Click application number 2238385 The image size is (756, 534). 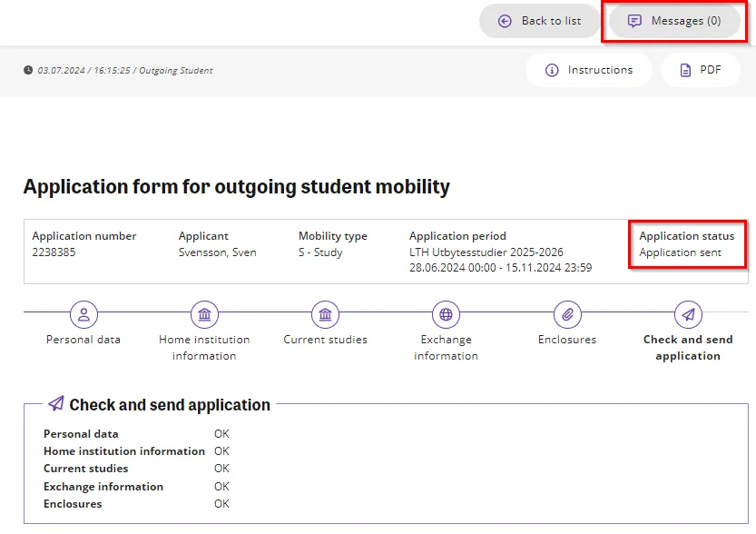[x=54, y=252]
